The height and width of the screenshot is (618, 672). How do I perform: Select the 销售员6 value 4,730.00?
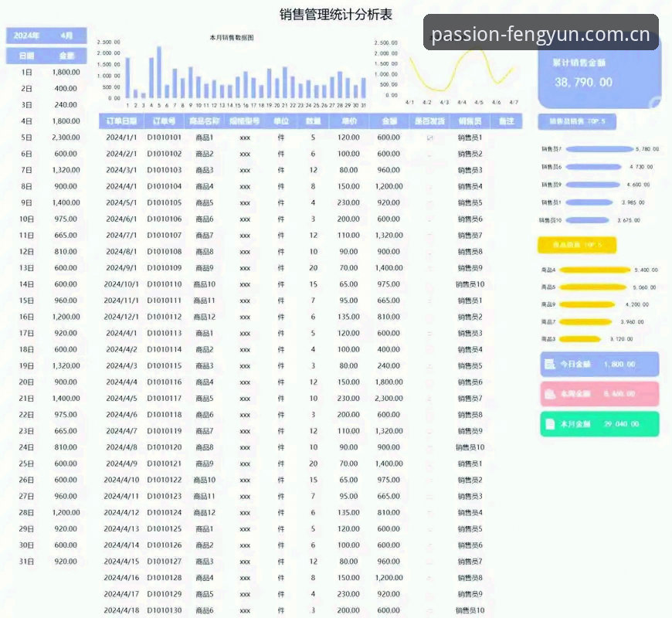tap(641, 167)
